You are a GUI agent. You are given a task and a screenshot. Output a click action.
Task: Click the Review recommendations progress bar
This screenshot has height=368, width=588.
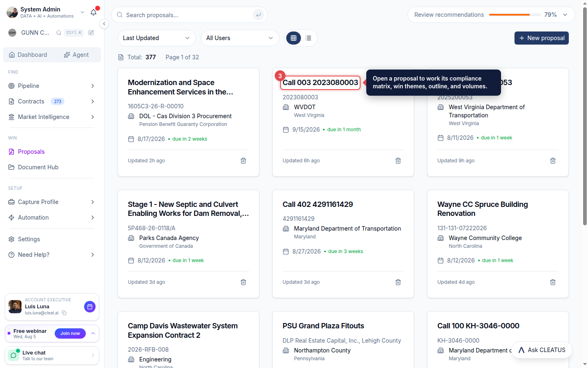(514, 15)
